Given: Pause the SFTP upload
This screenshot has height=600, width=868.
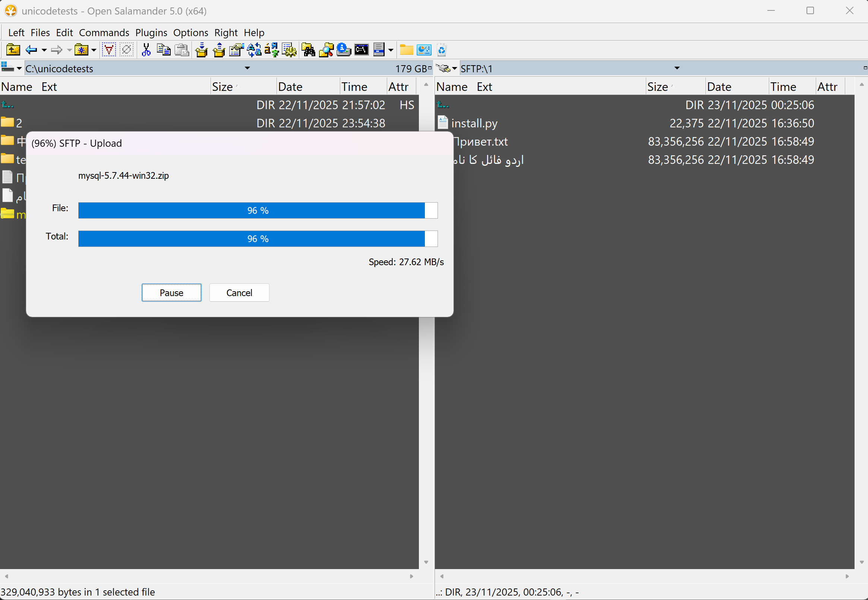Looking at the screenshot, I should [171, 292].
